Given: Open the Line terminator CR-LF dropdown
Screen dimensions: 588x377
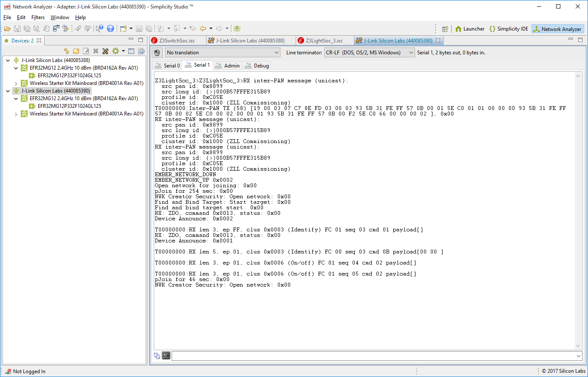Looking at the screenshot, I should click(369, 53).
